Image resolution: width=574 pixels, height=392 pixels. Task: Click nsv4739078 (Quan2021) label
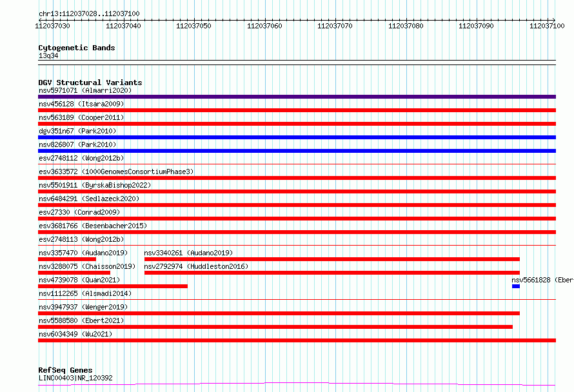coord(79,280)
